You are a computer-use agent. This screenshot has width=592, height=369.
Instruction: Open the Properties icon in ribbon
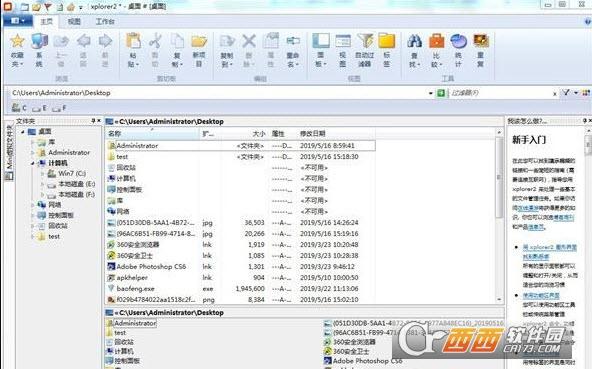tap(271, 41)
